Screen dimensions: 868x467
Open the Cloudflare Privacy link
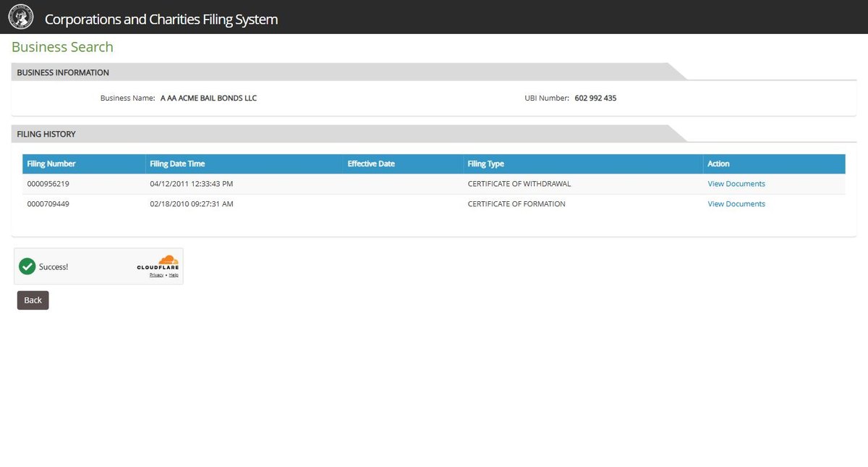156,275
